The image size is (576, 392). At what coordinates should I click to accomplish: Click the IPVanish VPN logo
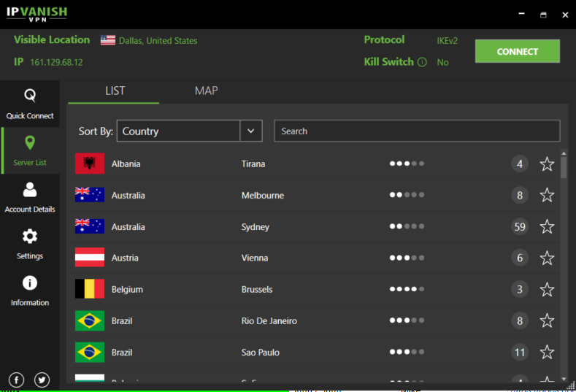coord(37,14)
